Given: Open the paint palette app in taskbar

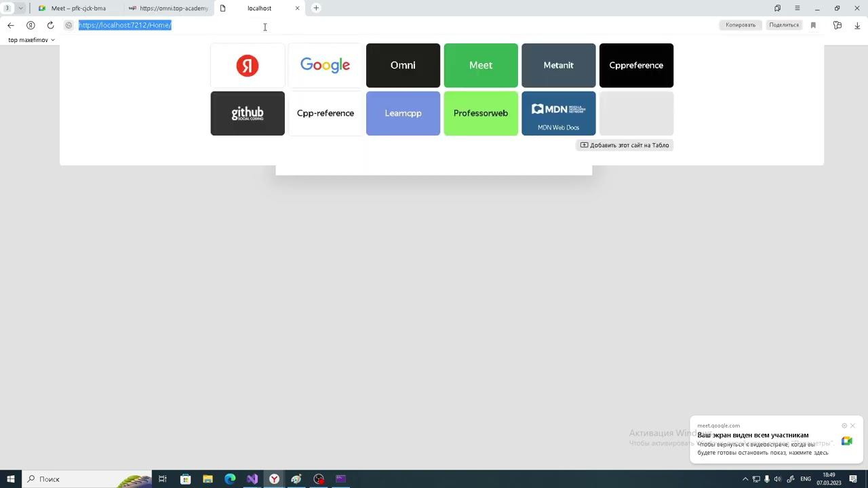Looking at the screenshot, I should tap(296, 479).
